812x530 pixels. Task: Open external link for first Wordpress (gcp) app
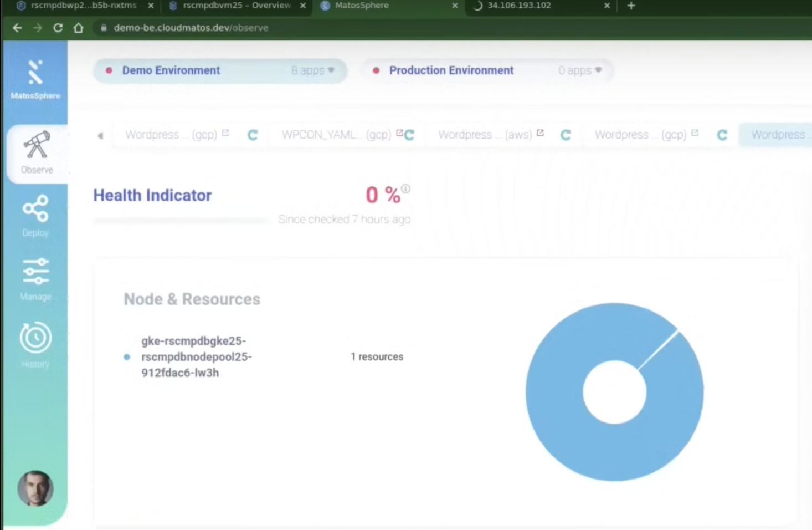click(225, 133)
